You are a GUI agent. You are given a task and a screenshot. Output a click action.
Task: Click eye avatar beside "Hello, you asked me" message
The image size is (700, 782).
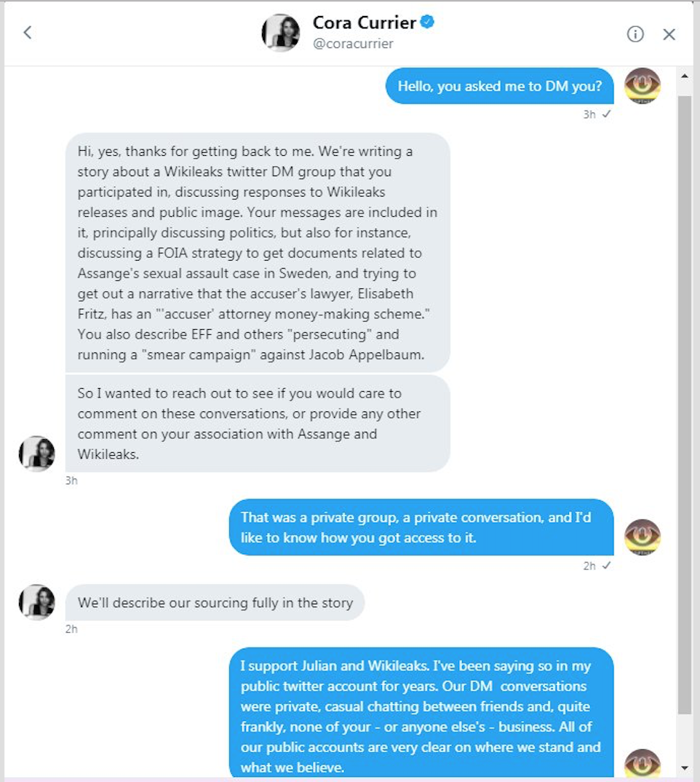(643, 86)
